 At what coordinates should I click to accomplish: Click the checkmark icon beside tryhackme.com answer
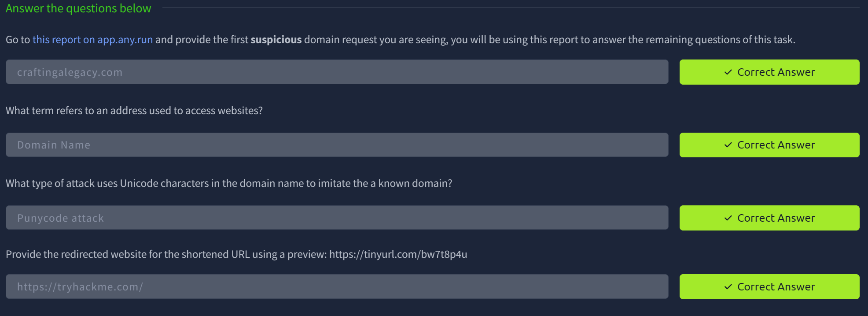[728, 287]
